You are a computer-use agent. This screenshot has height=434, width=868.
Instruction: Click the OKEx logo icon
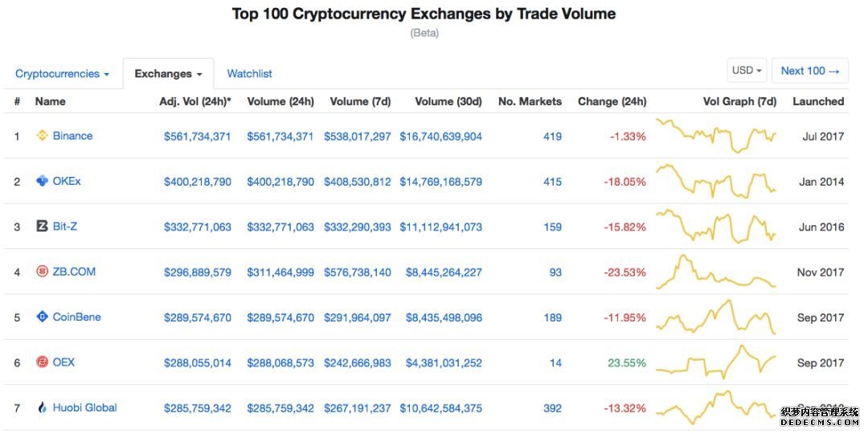pyautogui.click(x=42, y=181)
